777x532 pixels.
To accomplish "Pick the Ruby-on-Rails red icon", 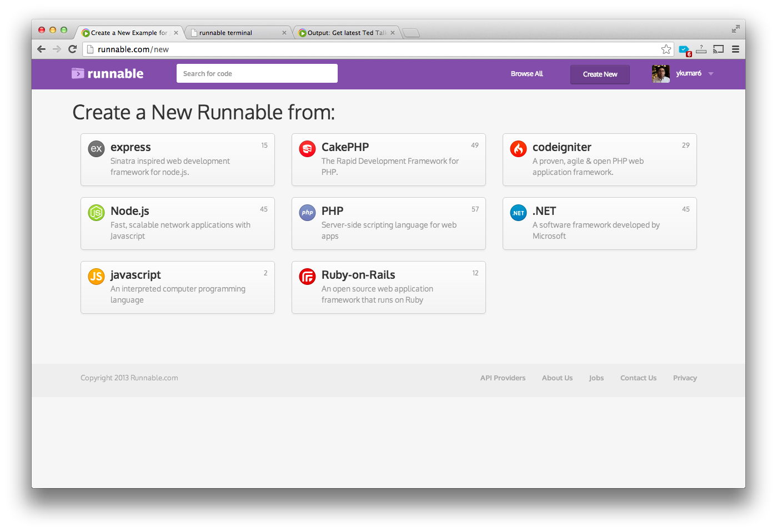I will click(x=307, y=276).
